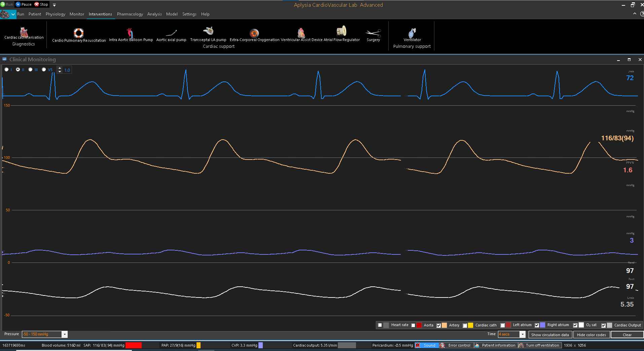Screen dimensions: 644x351
Task: Switch to the Physiology tab
Action: tap(56, 14)
